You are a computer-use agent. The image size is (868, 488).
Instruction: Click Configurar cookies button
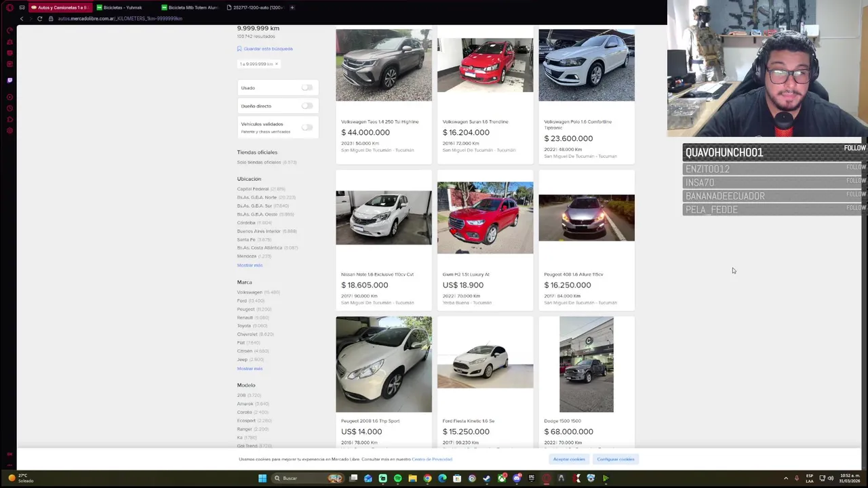(x=616, y=460)
